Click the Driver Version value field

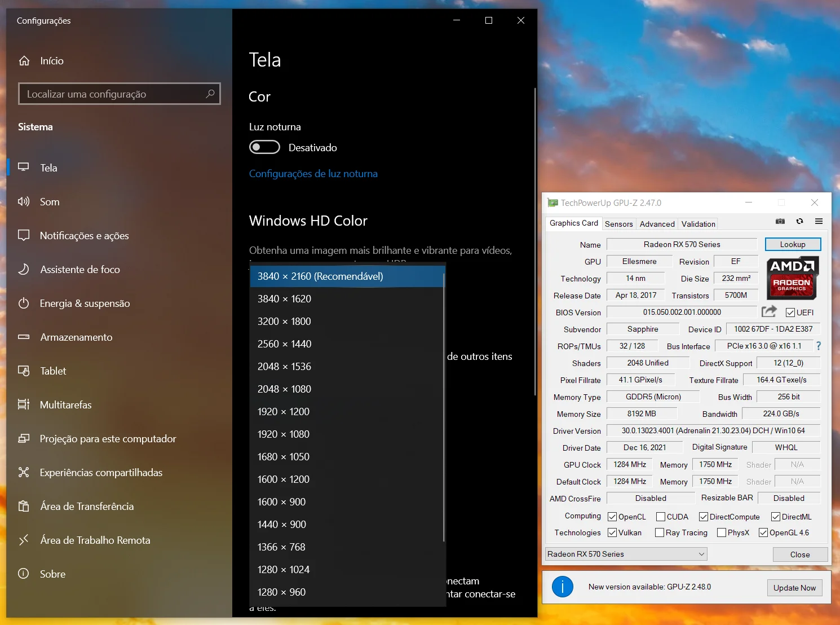(713, 430)
